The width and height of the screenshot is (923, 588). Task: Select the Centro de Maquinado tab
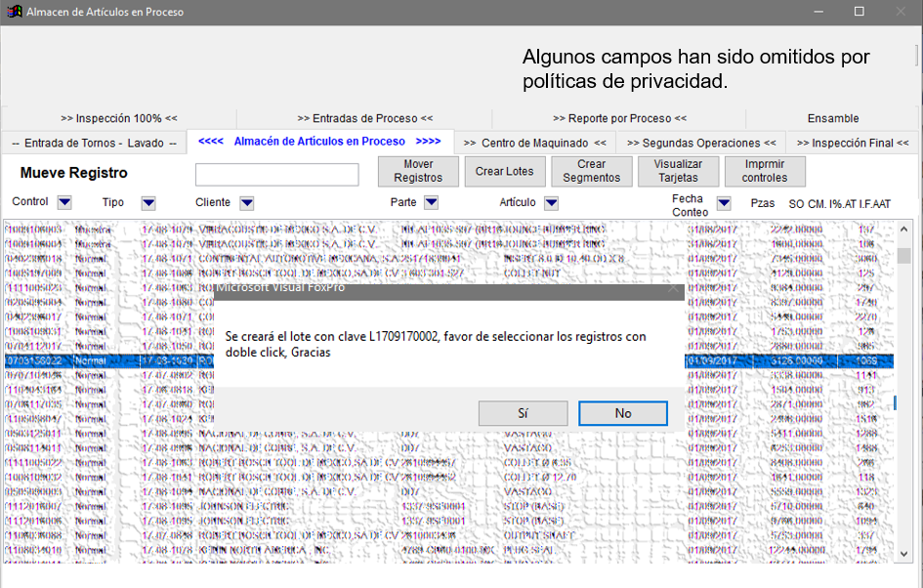pos(534,143)
